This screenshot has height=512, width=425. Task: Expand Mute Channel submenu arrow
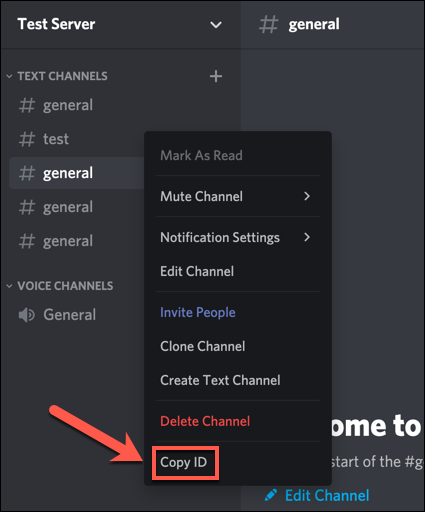point(307,196)
